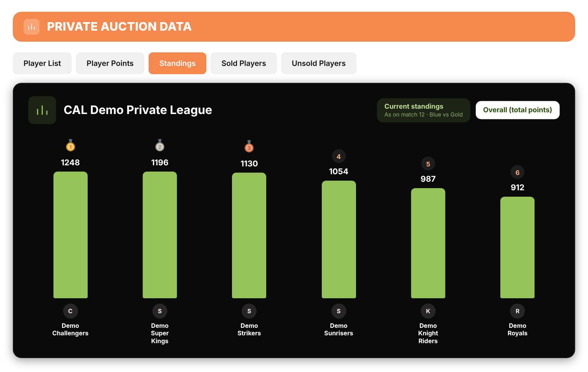Click the rank 6 badge above Demo Royals

coord(517,172)
